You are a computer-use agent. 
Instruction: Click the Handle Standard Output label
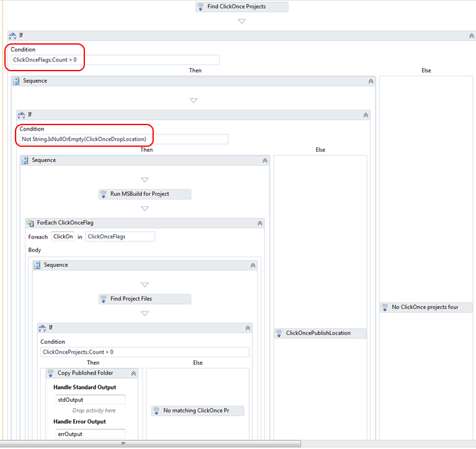tap(85, 387)
